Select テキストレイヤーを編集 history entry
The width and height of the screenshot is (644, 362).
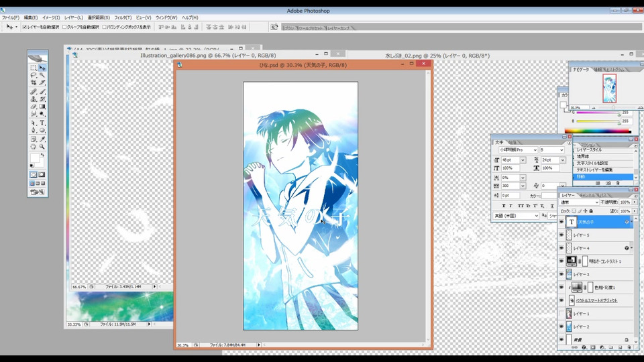603,170
